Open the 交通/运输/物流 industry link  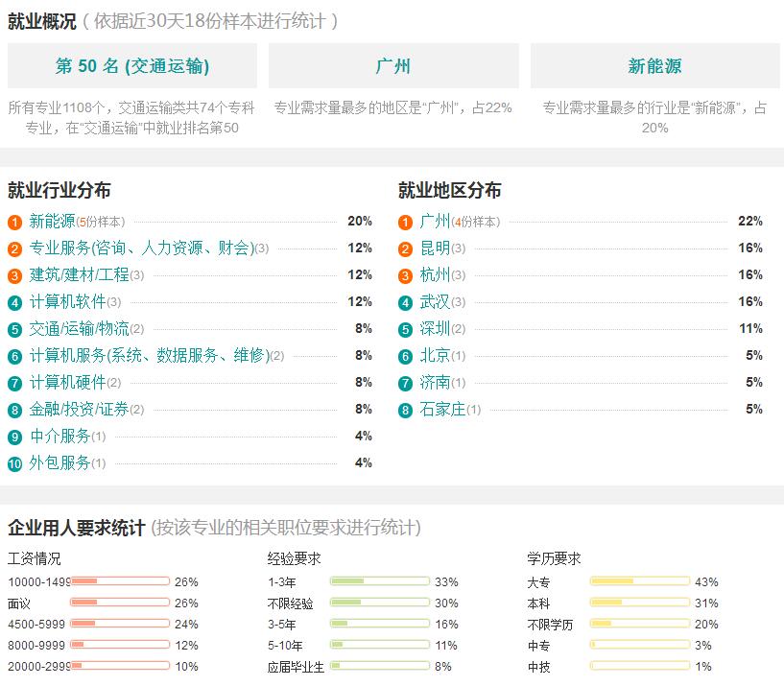pyautogui.click(x=79, y=328)
